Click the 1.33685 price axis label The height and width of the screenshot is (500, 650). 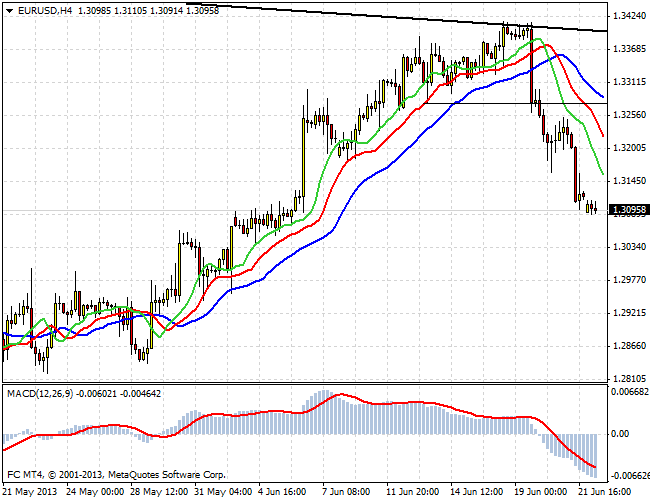coord(629,49)
